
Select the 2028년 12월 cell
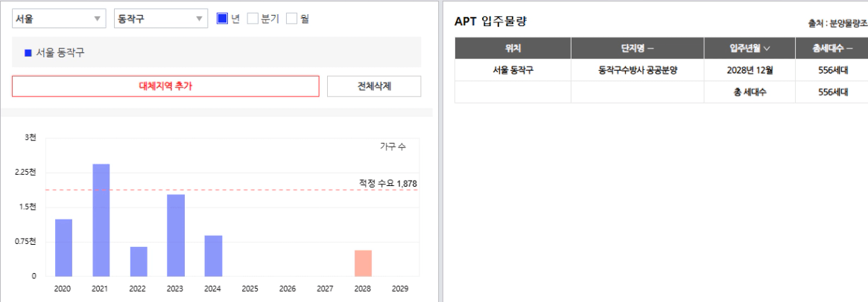[x=750, y=70]
